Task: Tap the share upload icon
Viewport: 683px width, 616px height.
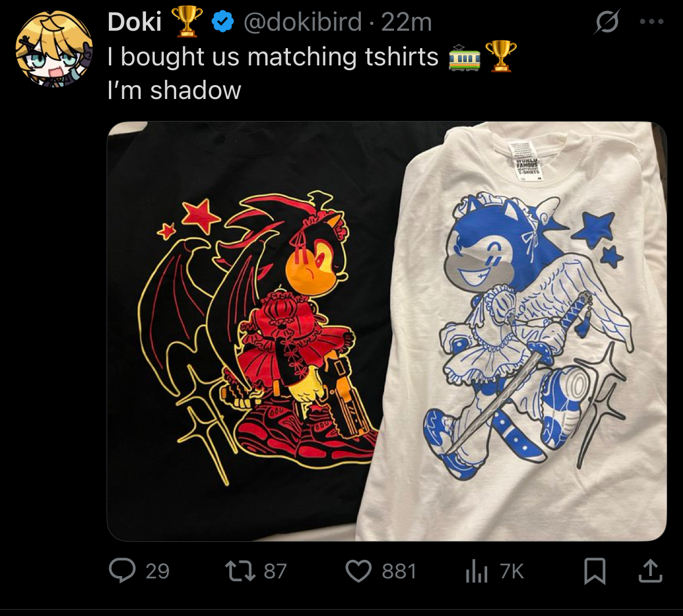Action: (x=651, y=571)
